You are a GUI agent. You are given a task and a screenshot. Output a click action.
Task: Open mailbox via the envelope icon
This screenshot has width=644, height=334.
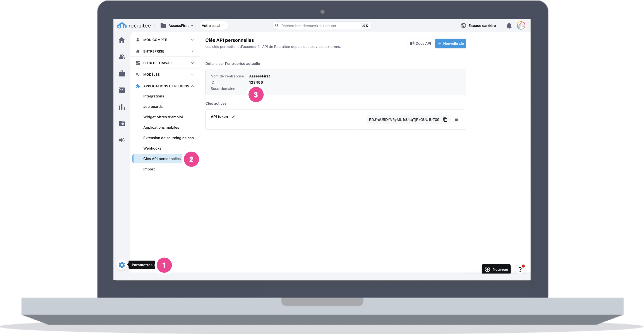122,90
